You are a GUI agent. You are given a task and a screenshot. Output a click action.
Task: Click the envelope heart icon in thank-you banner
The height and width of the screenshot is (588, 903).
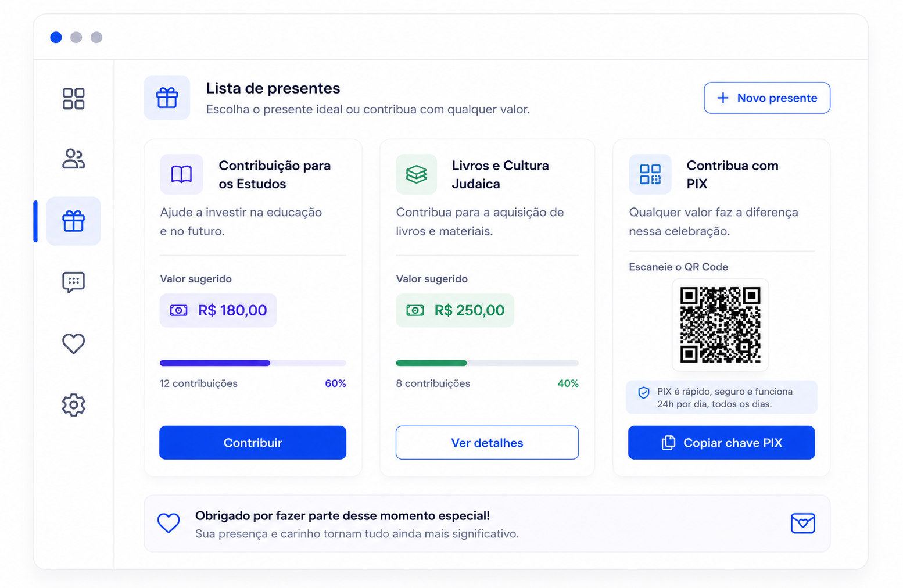pos(802,524)
